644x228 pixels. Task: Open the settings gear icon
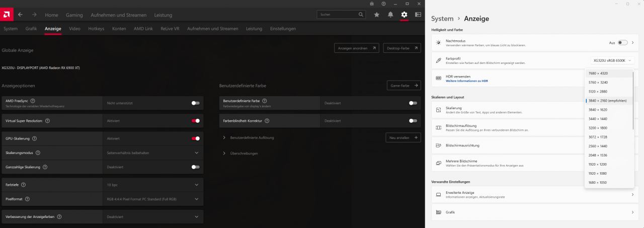click(x=404, y=15)
